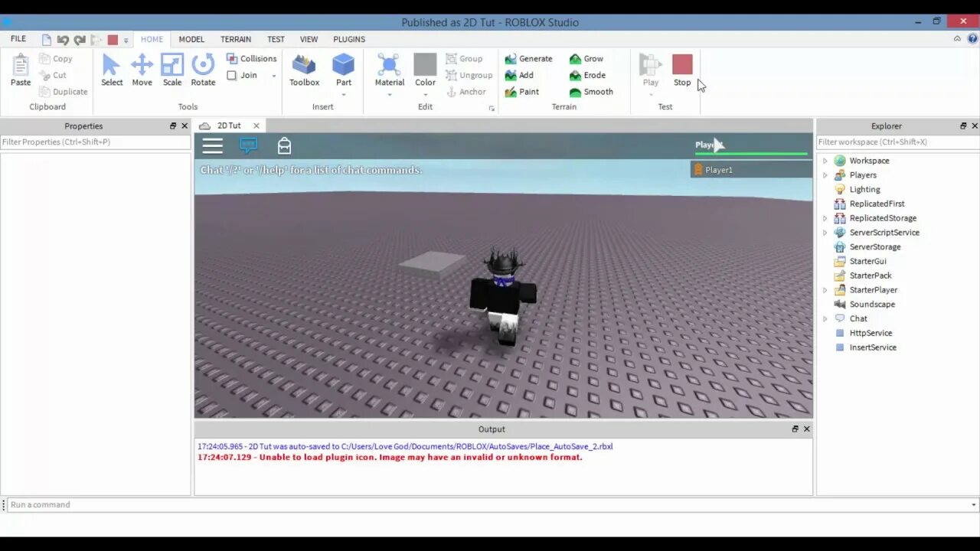Expand the Chat tree node
Screen dimensions: 980x551
tap(825, 318)
